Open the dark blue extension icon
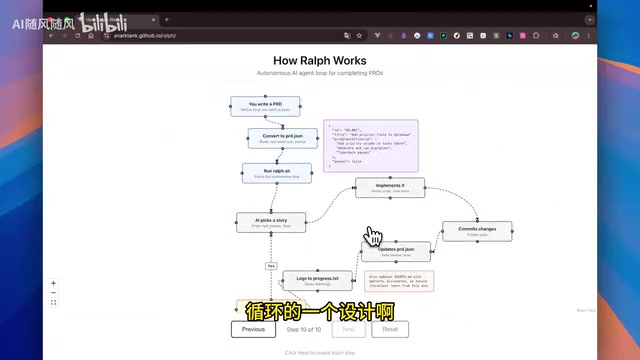The image size is (640, 360). (x=509, y=36)
